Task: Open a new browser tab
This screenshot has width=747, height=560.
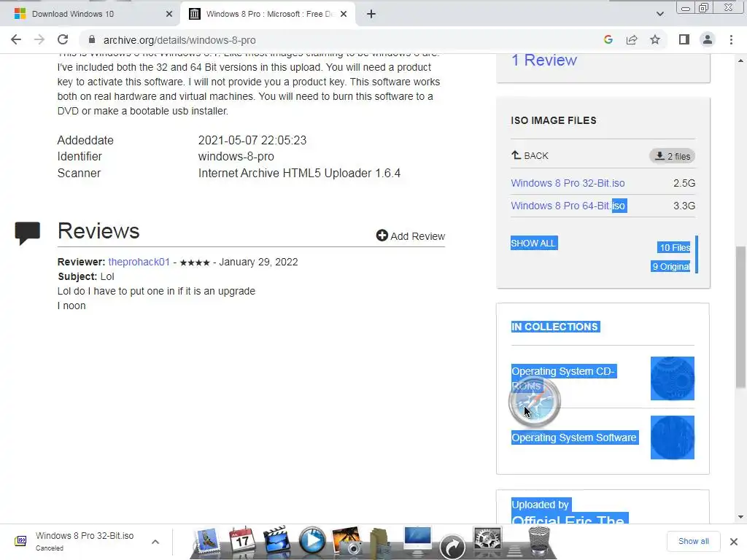Action: 371,14
